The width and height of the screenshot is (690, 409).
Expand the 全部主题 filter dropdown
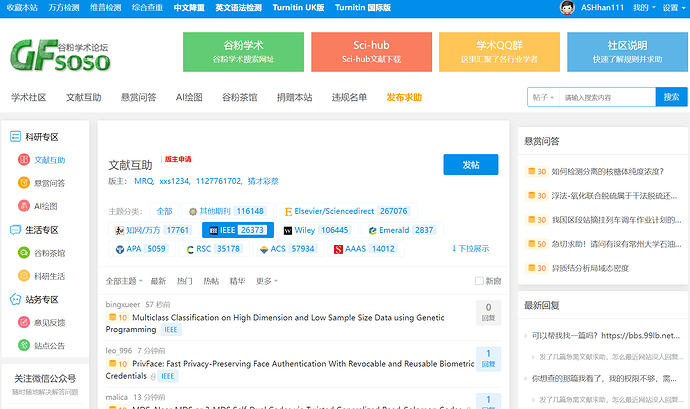tap(124, 281)
